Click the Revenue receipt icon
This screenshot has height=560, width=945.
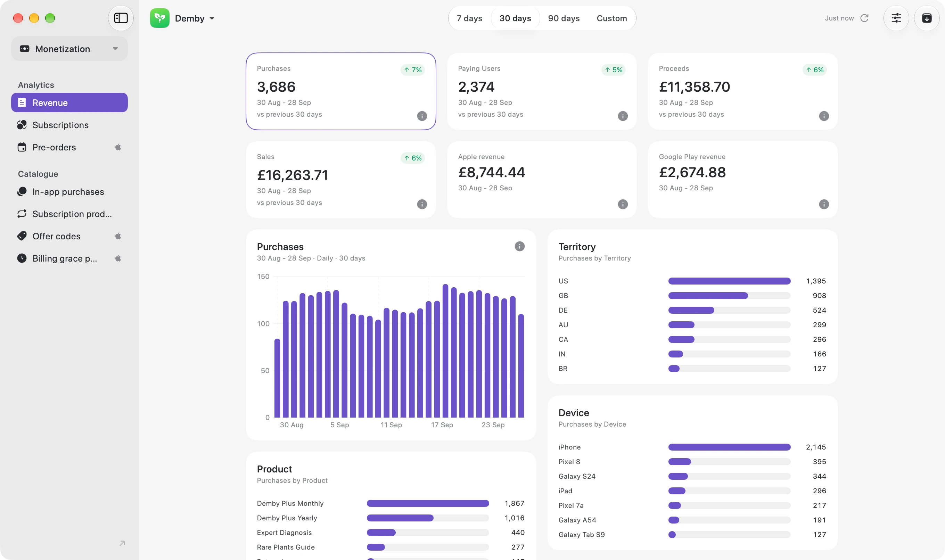click(22, 102)
